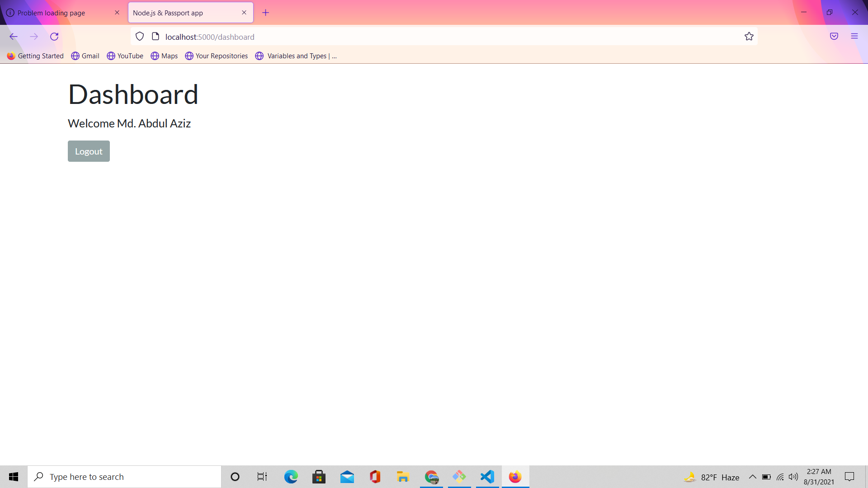Open the Pocket save icon
Image resolution: width=868 pixels, height=488 pixels.
[x=834, y=37]
